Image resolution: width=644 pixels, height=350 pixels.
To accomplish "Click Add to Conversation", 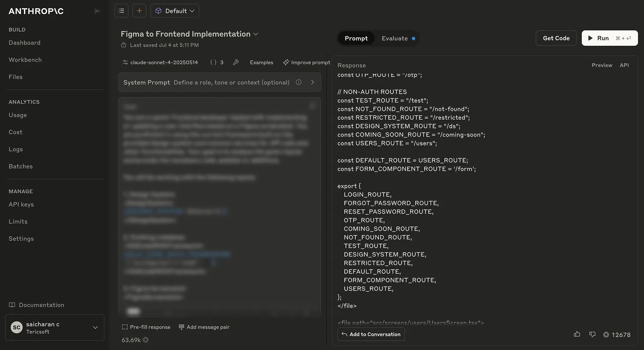I will 371,334.
